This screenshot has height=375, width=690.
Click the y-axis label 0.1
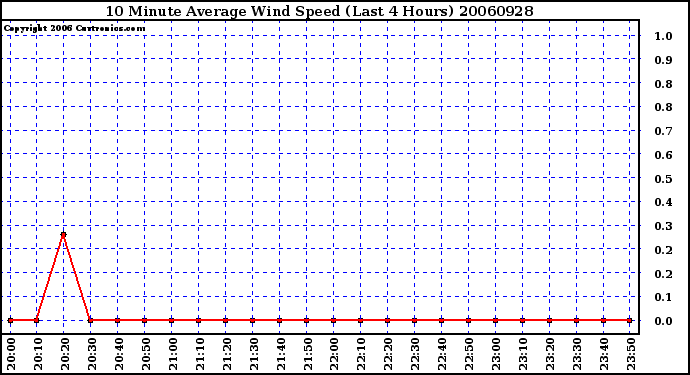tap(663, 297)
